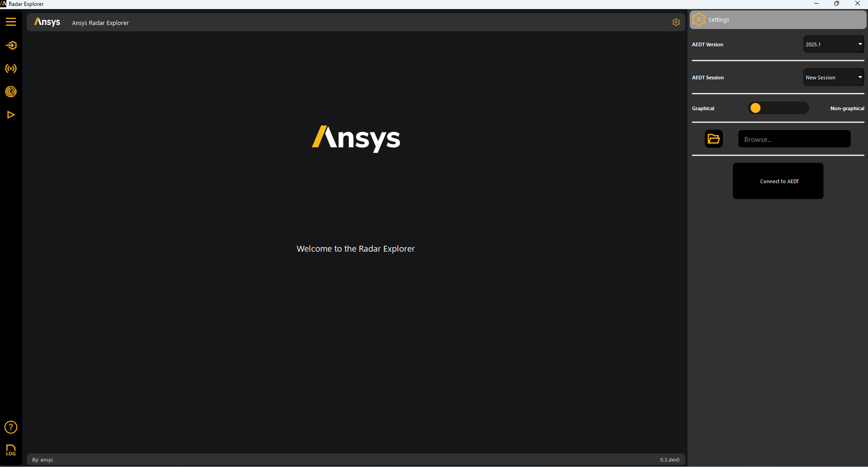The width and height of the screenshot is (868, 467).
Task: Select the circular radar icon in the sidebar
Action: (11, 92)
